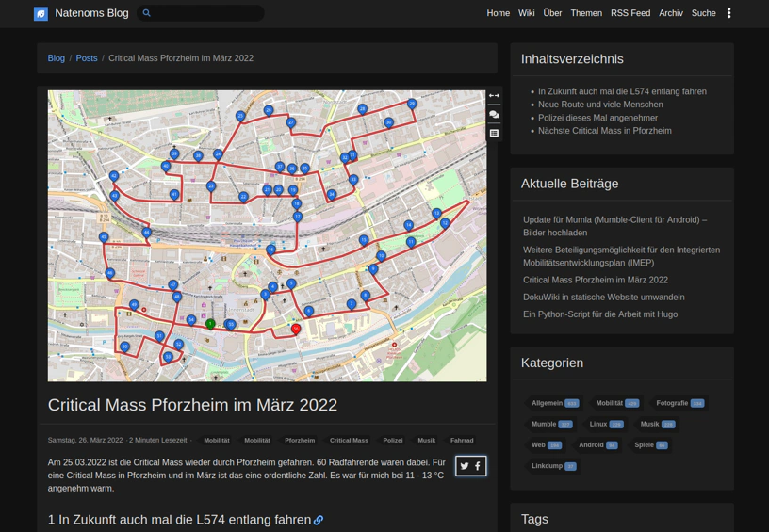Go to Posts breadcrumb
769x532 pixels.
87,57
